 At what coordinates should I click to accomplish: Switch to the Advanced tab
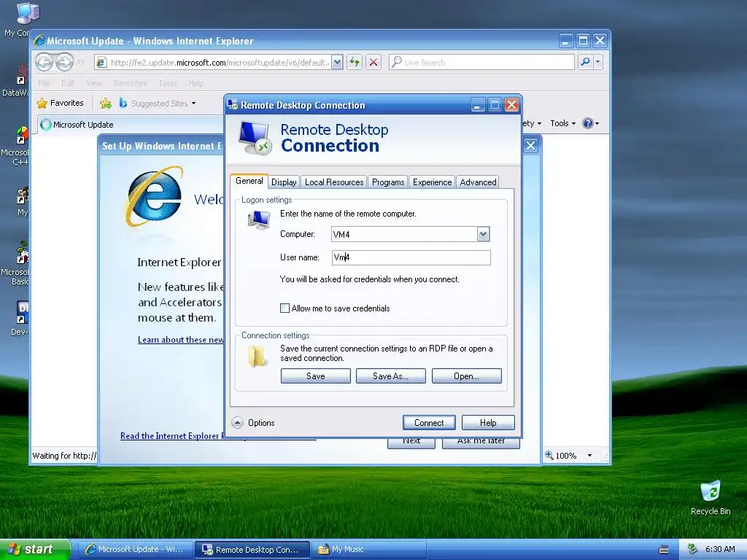(x=478, y=182)
